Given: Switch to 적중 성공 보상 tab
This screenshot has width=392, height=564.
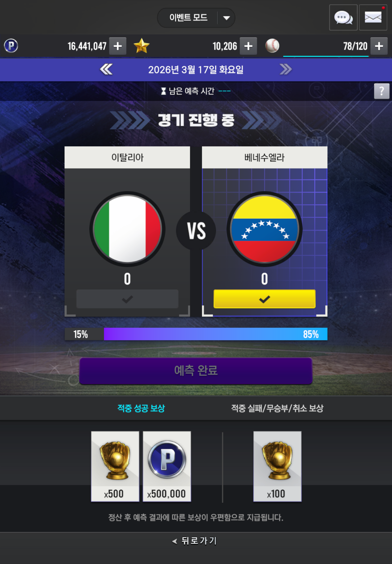Looking at the screenshot, I should click(x=141, y=408).
